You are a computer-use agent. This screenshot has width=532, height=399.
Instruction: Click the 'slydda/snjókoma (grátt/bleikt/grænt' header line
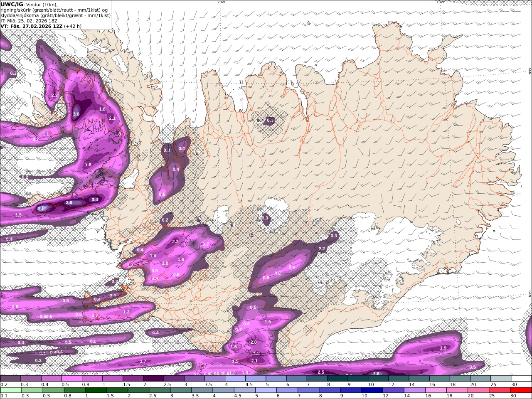(55, 15)
